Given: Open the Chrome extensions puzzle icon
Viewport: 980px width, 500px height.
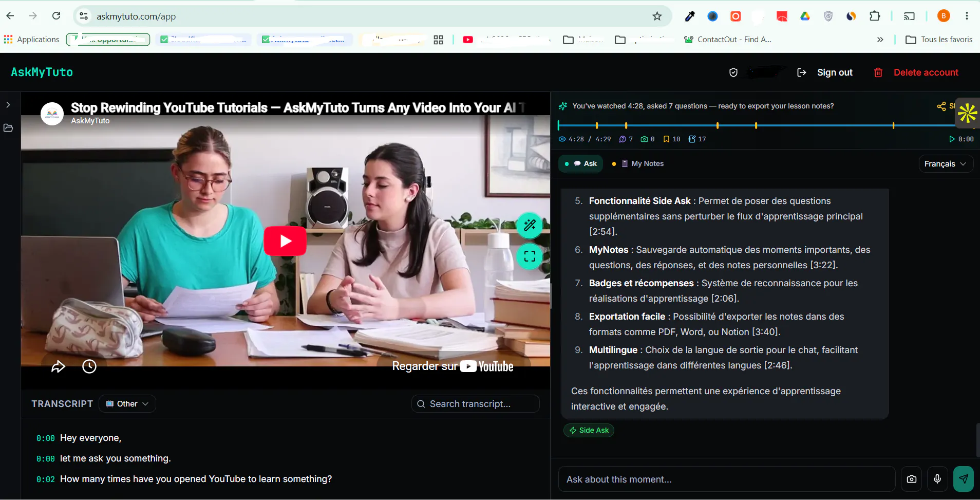Looking at the screenshot, I should pyautogui.click(x=875, y=16).
